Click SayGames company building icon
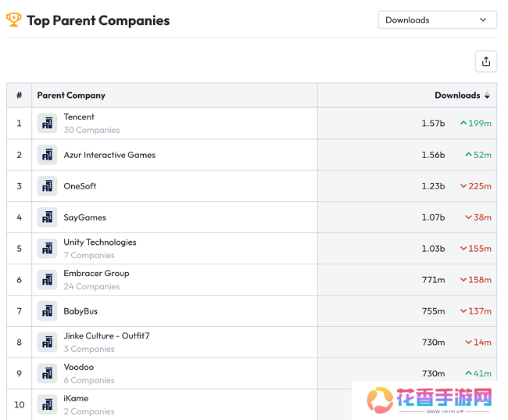 pyautogui.click(x=48, y=217)
